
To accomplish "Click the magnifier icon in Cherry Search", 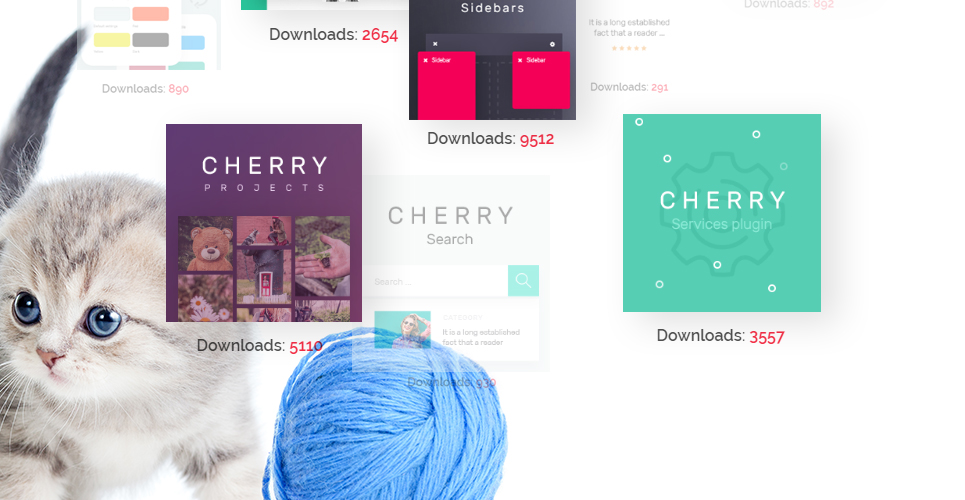I will [x=523, y=281].
